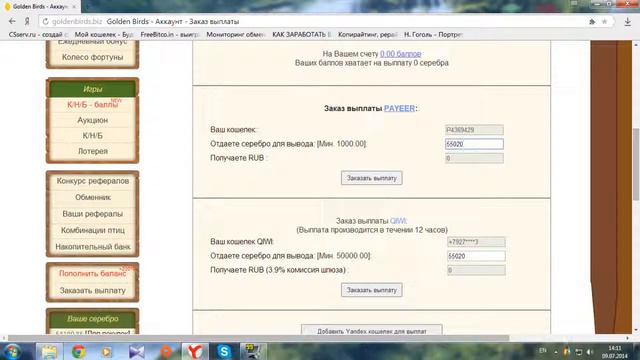This screenshot has height=360, width=640.
Task: Focus the QIWI silver amount field
Action: [x=476, y=256]
